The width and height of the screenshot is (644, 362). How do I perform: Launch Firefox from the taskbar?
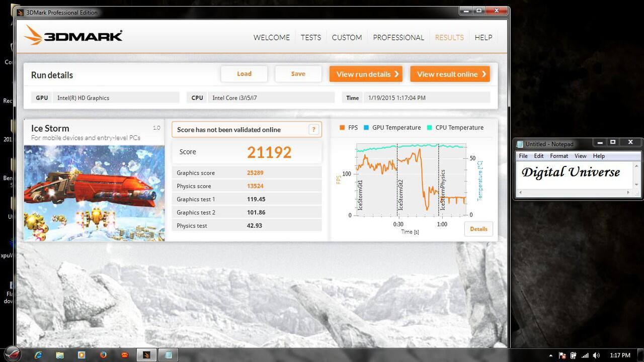click(103, 355)
